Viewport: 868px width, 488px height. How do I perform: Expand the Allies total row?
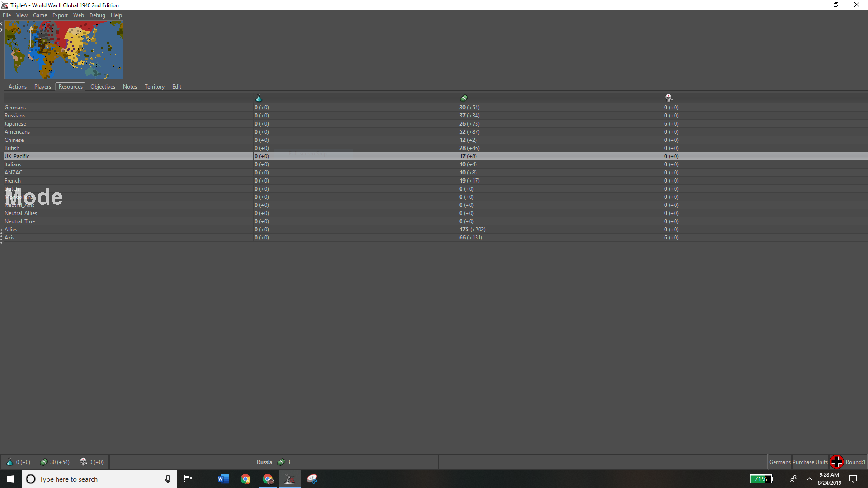(2, 230)
